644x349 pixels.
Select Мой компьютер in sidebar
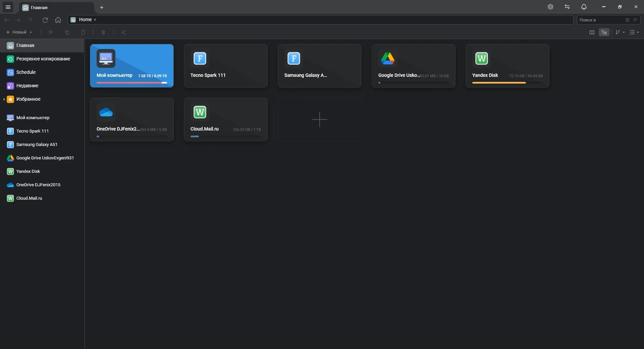(42, 118)
